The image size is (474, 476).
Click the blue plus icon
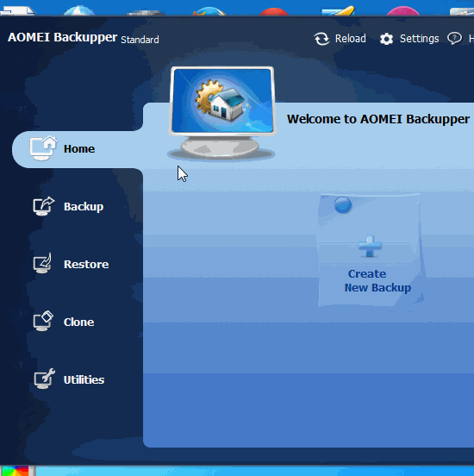click(370, 247)
